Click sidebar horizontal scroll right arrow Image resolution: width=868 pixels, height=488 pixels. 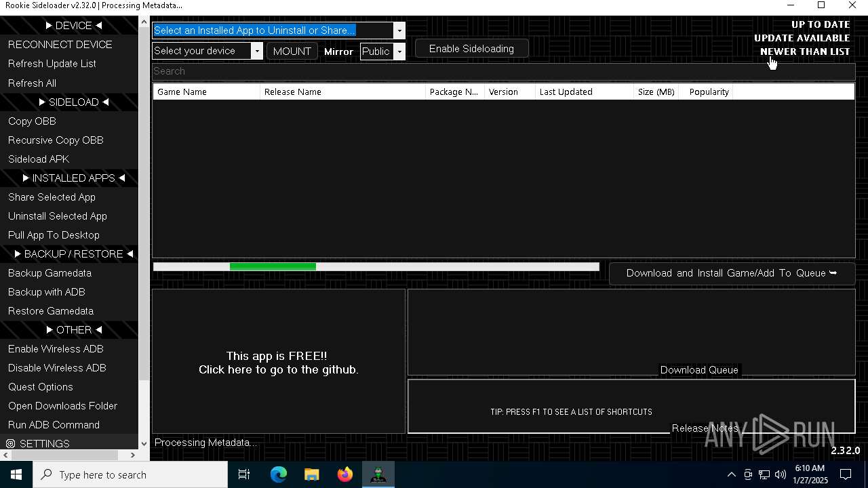(133, 455)
